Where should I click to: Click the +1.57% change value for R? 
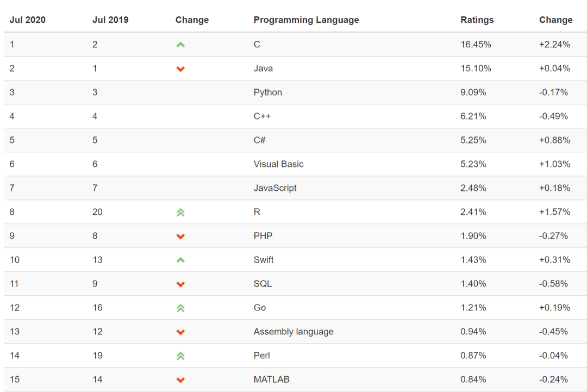point(554,212)
